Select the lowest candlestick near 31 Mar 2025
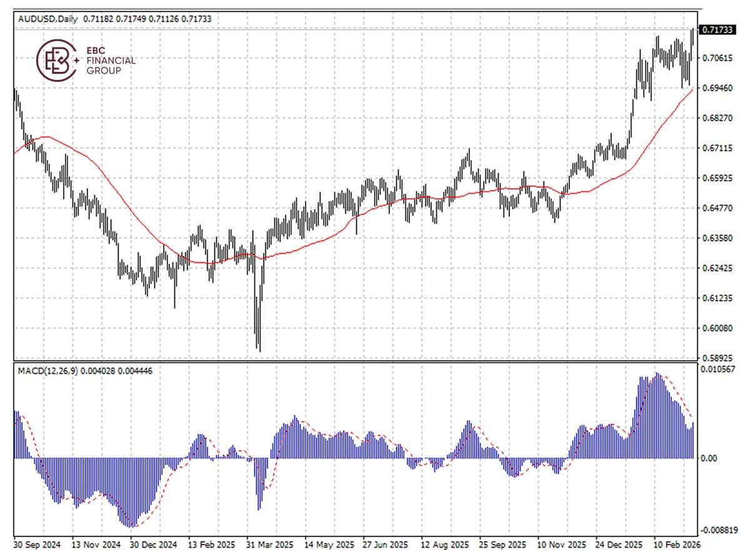 point(259,331)
